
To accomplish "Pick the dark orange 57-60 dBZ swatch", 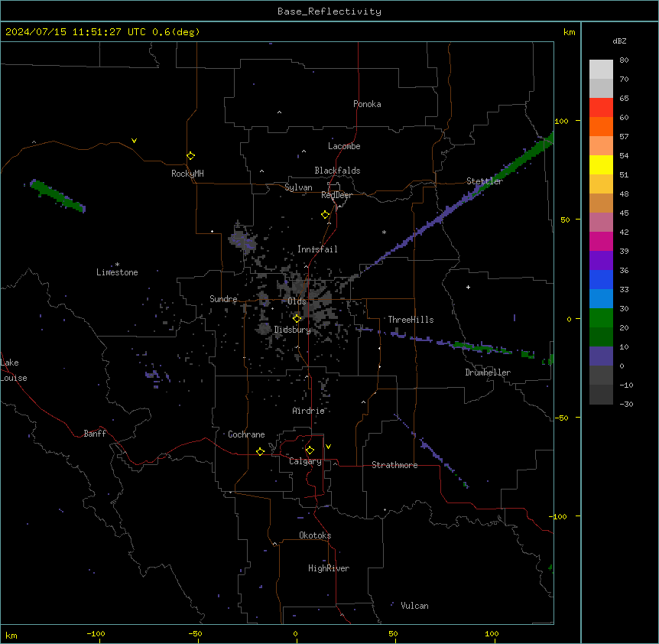I will click(x=601, y=126).
